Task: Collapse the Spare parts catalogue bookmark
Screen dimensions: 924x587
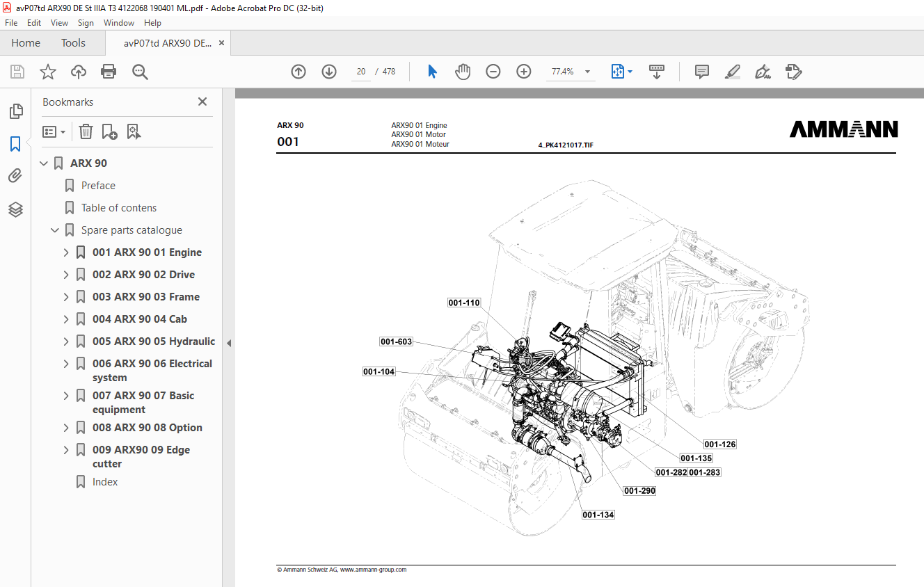Action: coord(55,230)
